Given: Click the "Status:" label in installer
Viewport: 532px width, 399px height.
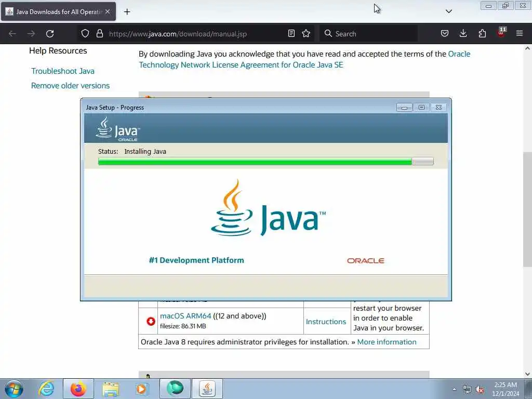Looking at the screenshot, I should tap(108, 152).
